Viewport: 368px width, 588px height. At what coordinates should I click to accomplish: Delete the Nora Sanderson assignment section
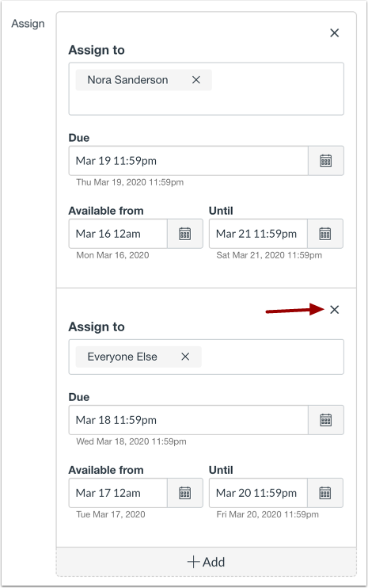[334, 33]
